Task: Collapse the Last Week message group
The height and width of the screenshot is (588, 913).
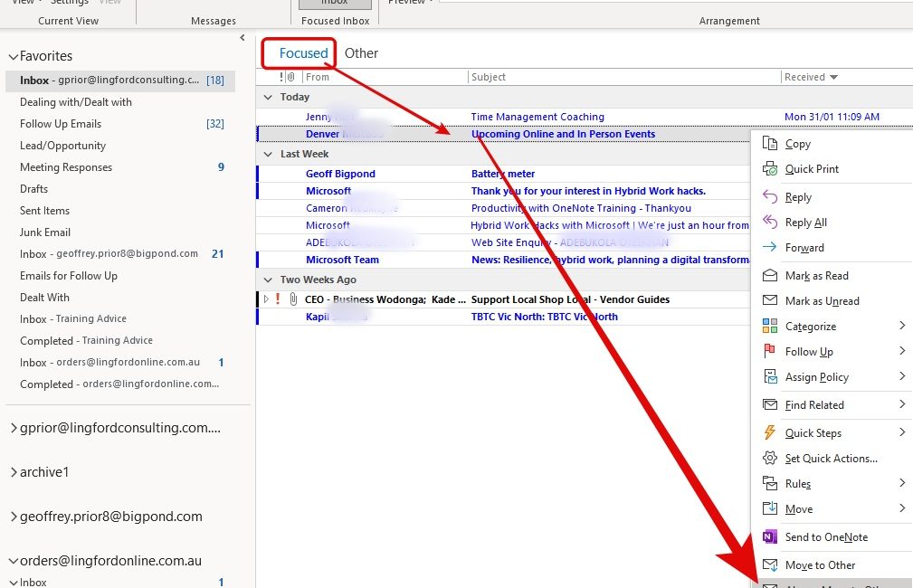Action: pos(268,154)
